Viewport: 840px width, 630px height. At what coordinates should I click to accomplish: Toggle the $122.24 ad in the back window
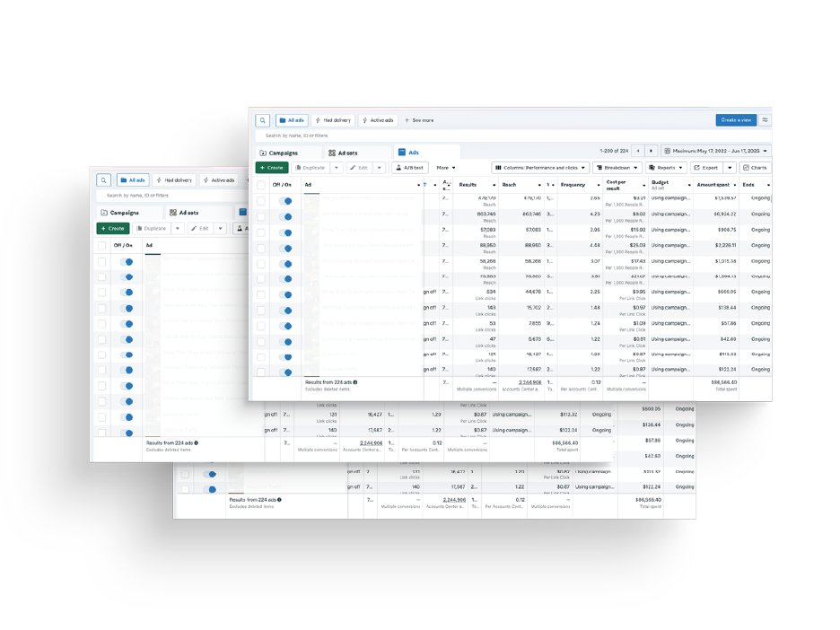209,489
